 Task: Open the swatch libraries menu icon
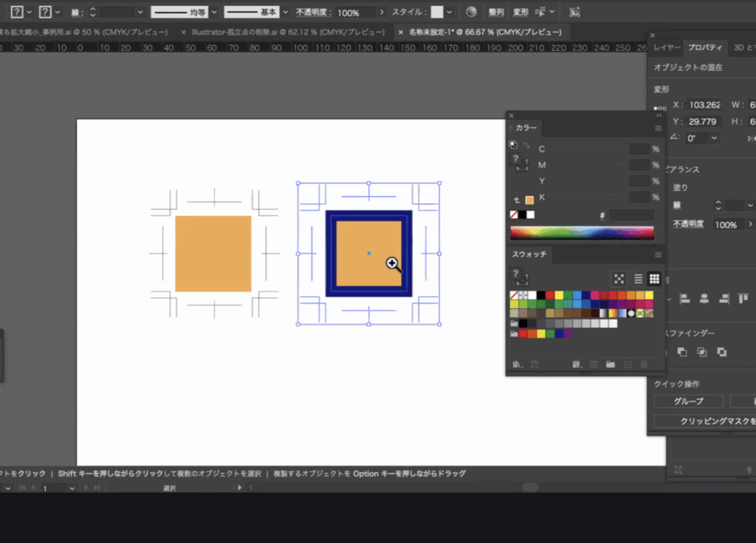[517, 364]
